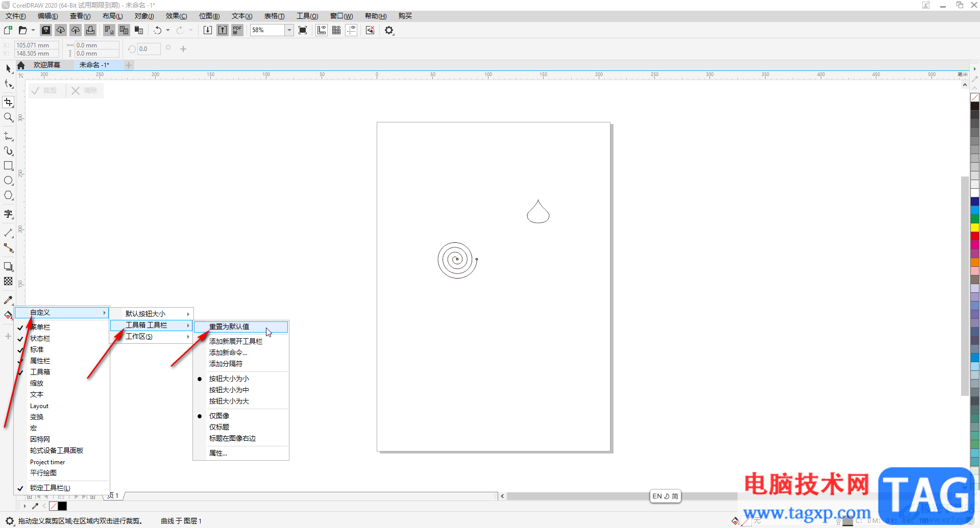Select the Connector tool
Screen dimensions: 980x528
coord(8,248)
